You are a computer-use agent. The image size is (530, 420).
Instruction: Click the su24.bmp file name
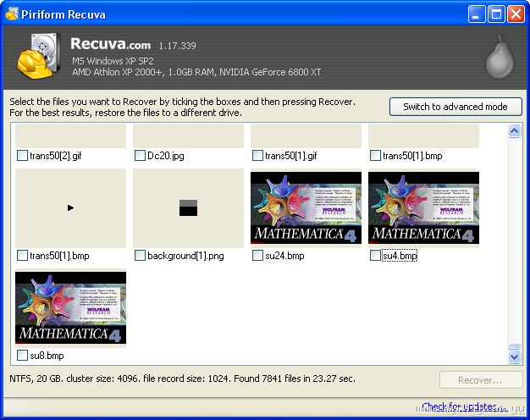[284, 256]
